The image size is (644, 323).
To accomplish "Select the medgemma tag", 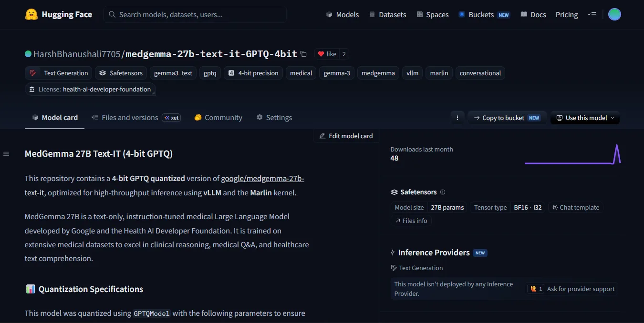I will (378, 73).
